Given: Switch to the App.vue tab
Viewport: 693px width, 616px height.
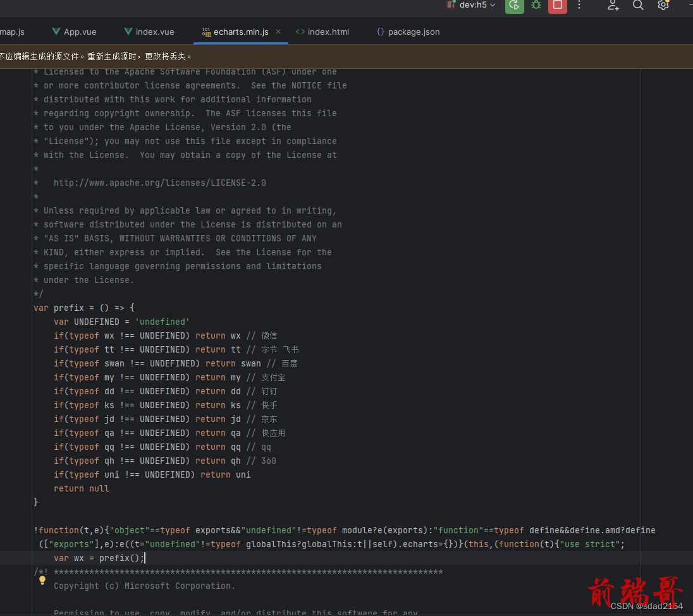Looking at the screenshot, I should 74,32.
